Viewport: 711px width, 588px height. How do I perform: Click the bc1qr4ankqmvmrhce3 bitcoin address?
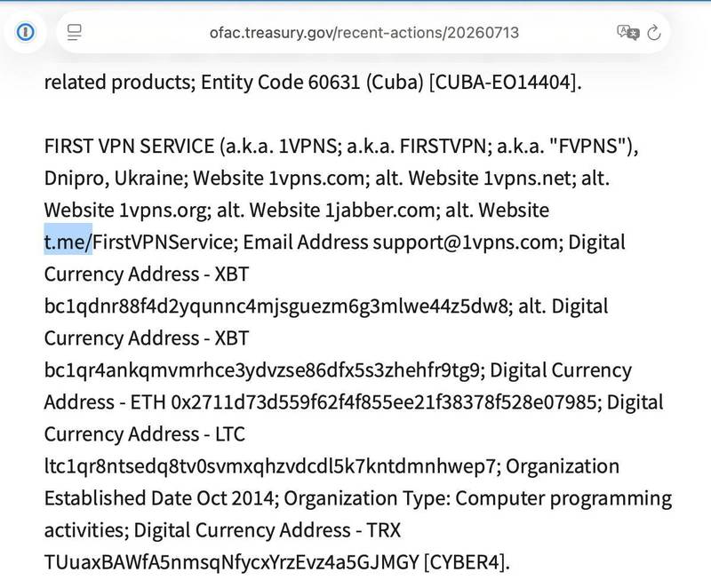[261, 370]
